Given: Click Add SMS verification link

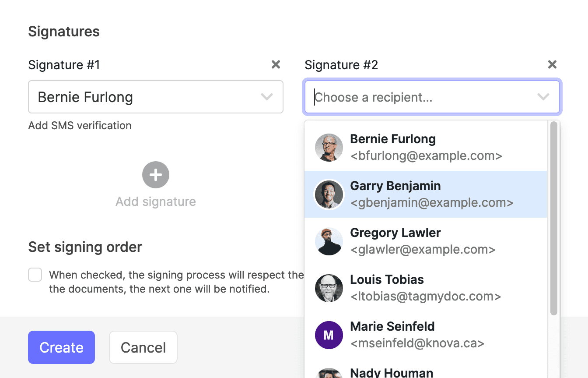Looking at the screenshot, I should (x=80, y=126).
